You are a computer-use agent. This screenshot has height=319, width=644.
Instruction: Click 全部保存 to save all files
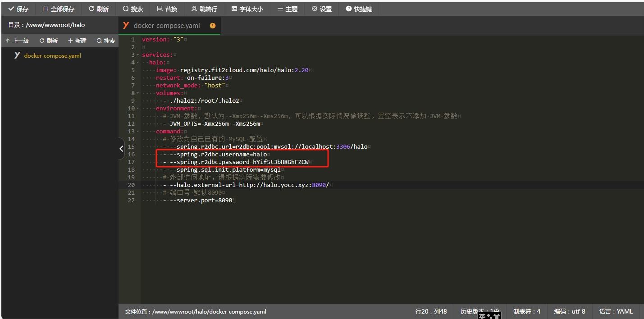[x=58, y=9]
